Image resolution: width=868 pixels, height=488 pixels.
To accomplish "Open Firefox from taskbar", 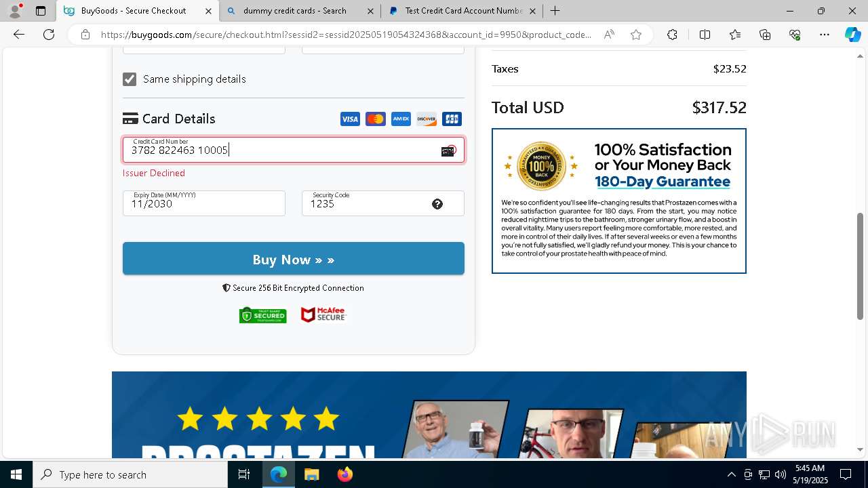I will 344,474.
